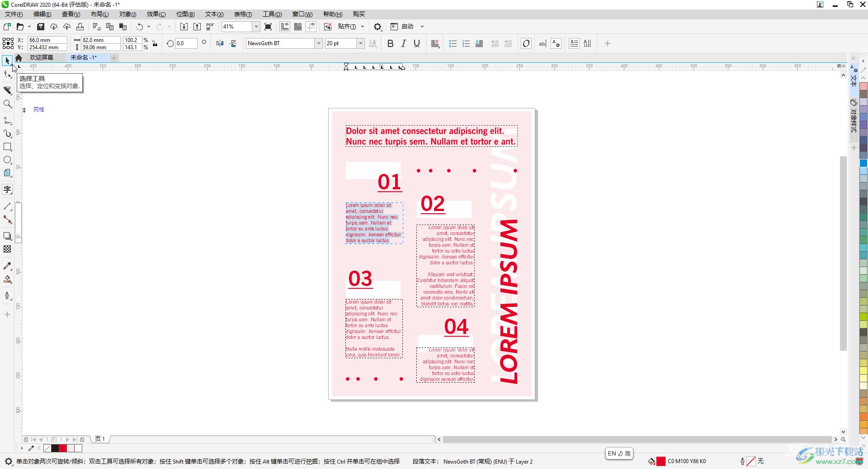Click the 购买 menu button
This screenshot has width=868, height=469.
(359, 14)
